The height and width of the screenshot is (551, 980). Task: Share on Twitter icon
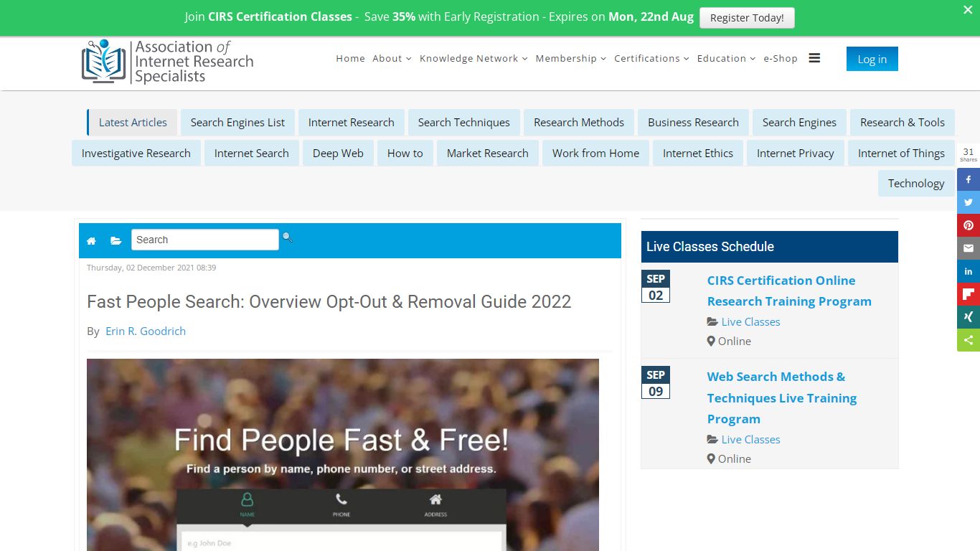point(969,202)
